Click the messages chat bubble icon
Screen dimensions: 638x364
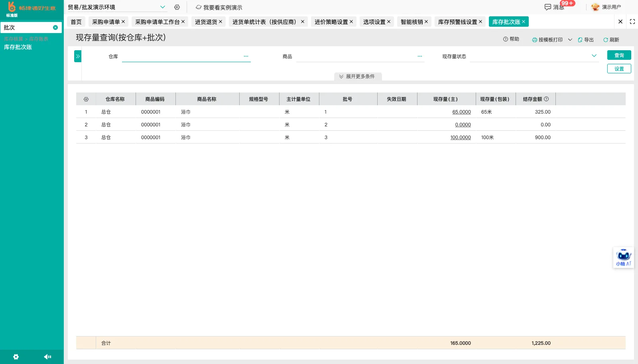point(548,7)
